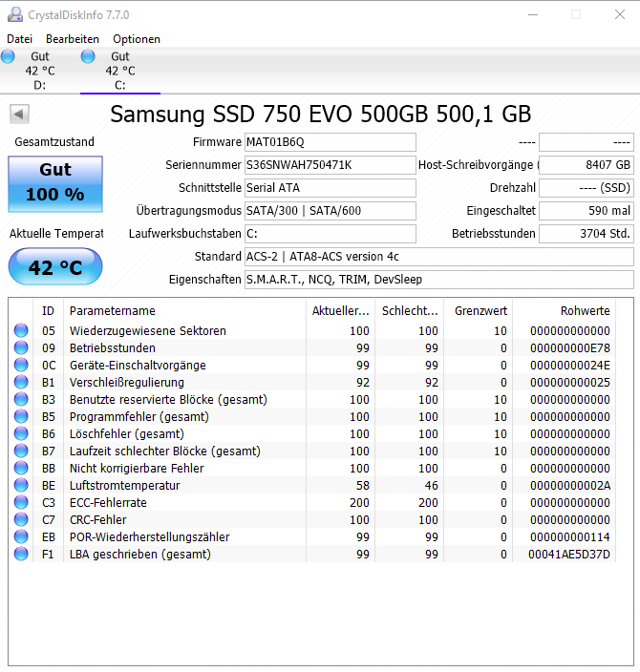
Task: Click status orb for Laufzeit schlechter Blöcke row
Action: pos(21,451)
